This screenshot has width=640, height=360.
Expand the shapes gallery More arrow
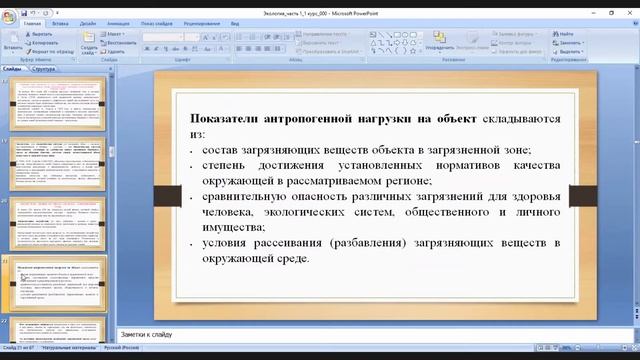click(421, 51)
